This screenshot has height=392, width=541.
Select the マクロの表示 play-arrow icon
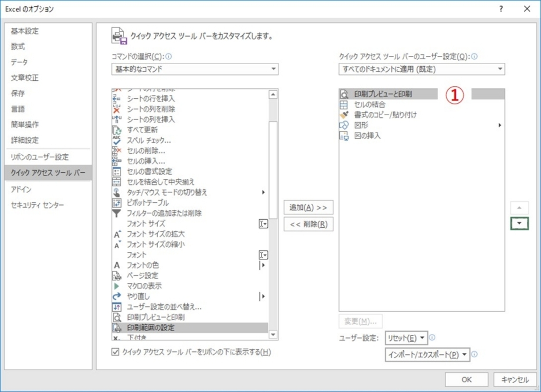click(x=117, y=286)
